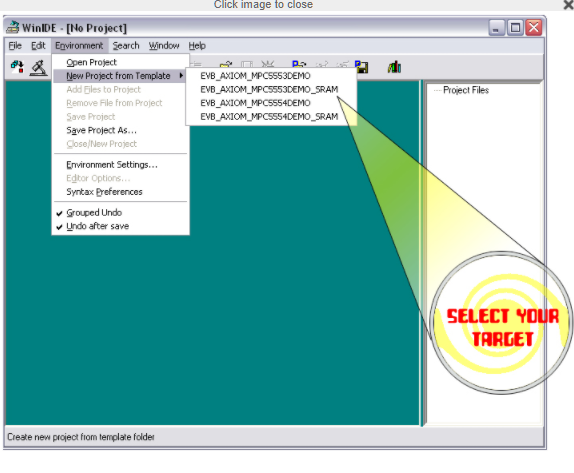Viewport: 574px width, 473px height.
Task: Open the Search menu
Action: [126, 46]
